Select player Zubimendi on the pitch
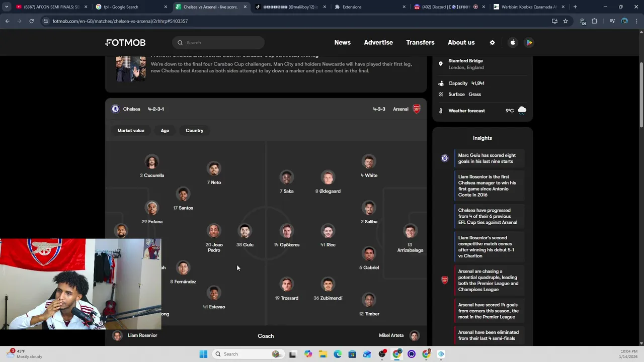Screen dimensions: 644x362 [x=328, y=290]
